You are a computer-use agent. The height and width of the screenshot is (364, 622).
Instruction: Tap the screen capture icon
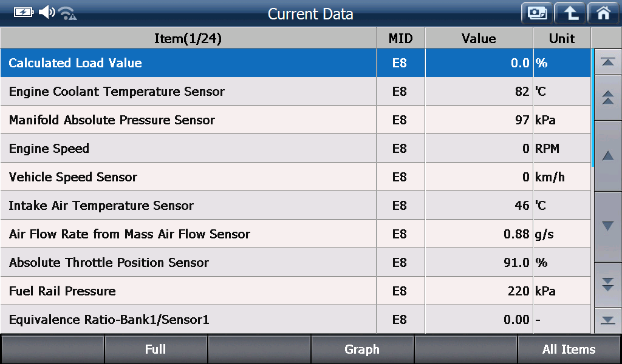pyautogui.click(x=537, y=13)
